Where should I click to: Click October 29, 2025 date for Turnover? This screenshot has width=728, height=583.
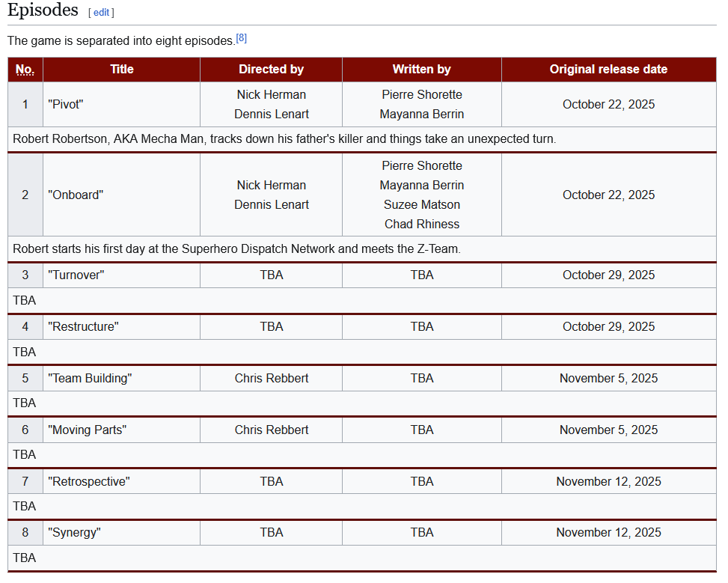(x=609, y=275)
